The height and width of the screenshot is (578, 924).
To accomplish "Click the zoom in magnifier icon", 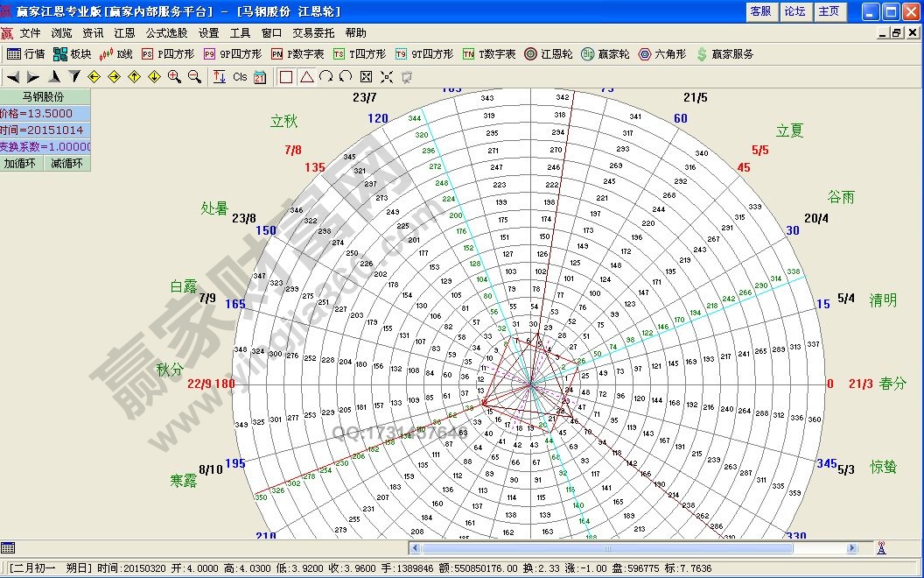I will point(174,77).
